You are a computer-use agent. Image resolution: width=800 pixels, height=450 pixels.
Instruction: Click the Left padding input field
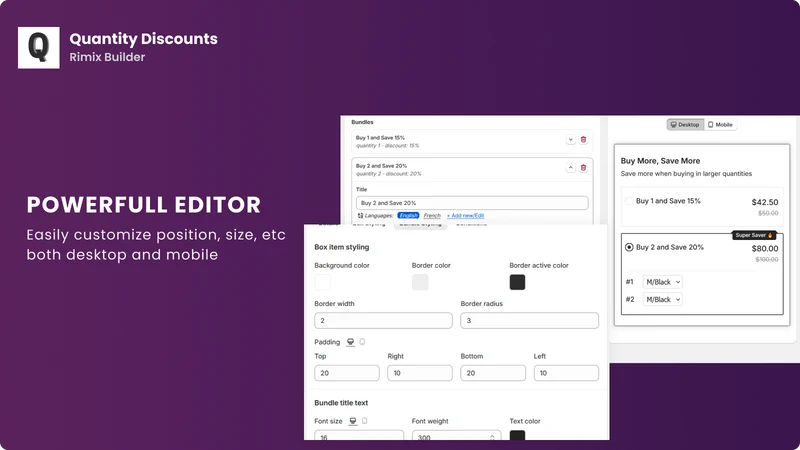(x=566, y=373)
